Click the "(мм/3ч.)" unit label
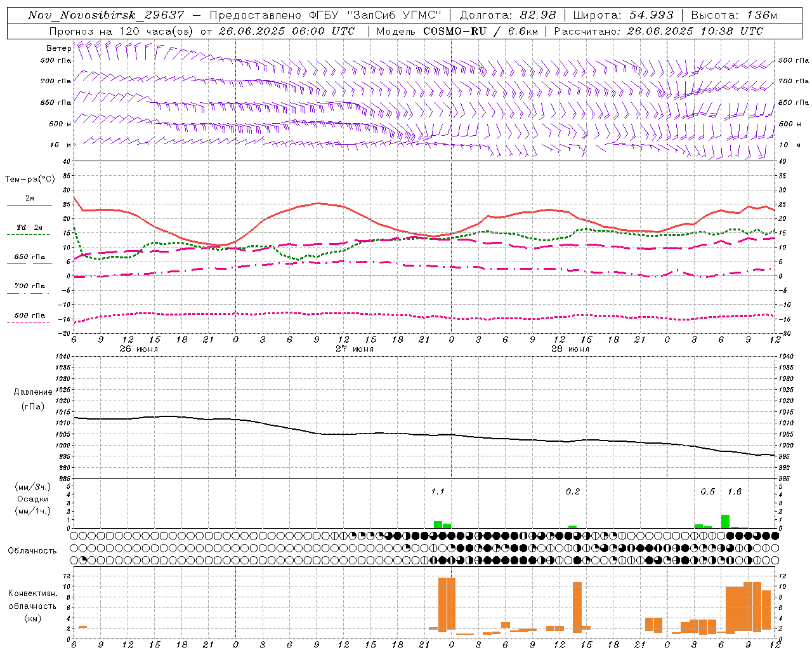Viewport: 812px width, 650px height. [x=32, y=487]
